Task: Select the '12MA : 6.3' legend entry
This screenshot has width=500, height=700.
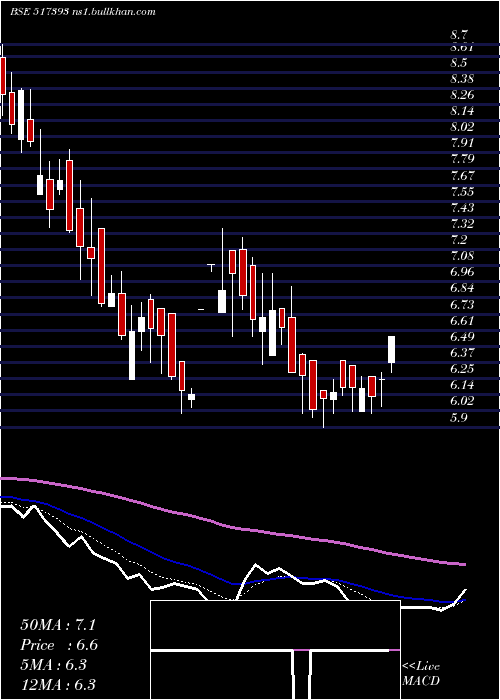Action: tap(58, 685)
